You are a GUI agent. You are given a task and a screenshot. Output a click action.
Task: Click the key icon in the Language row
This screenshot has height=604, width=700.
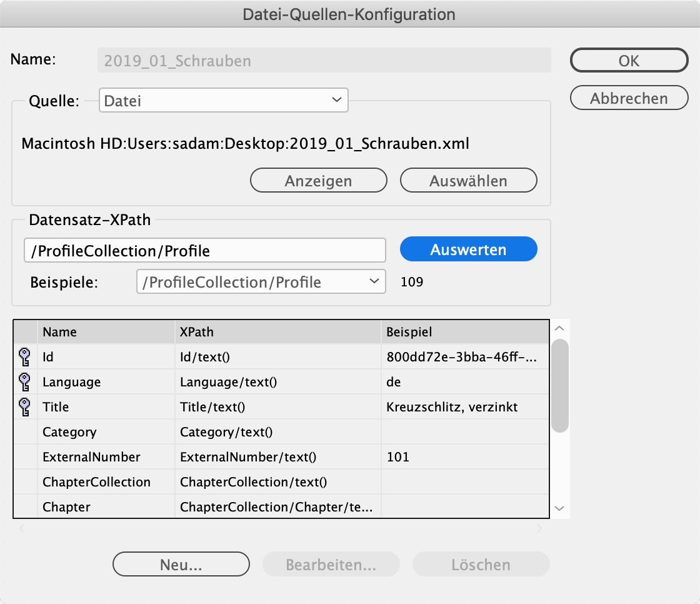(25, 382)
